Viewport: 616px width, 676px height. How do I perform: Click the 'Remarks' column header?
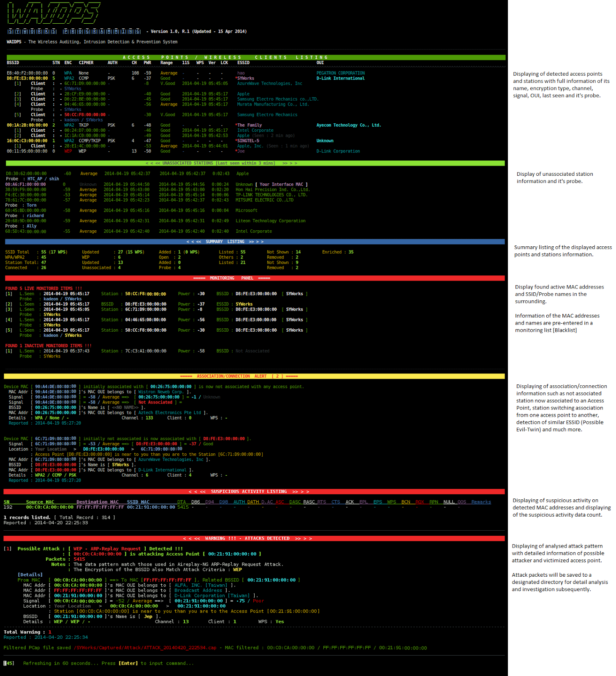point(481,502)
